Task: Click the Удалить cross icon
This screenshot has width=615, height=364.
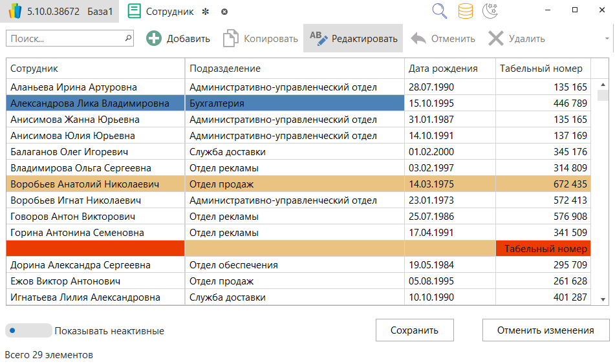Action: click(496, 39)
